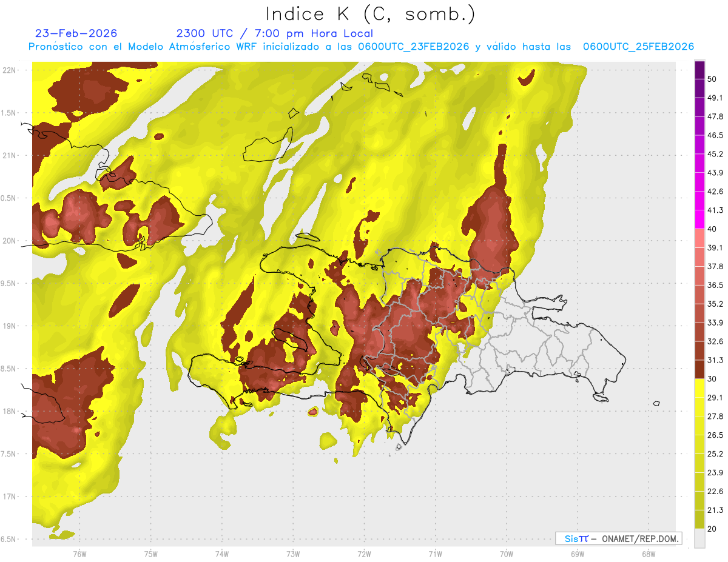Click the '49.1' color bar label
Image resolution: width=728 pixels, height=562 pixels.
(x=715, y=98)
